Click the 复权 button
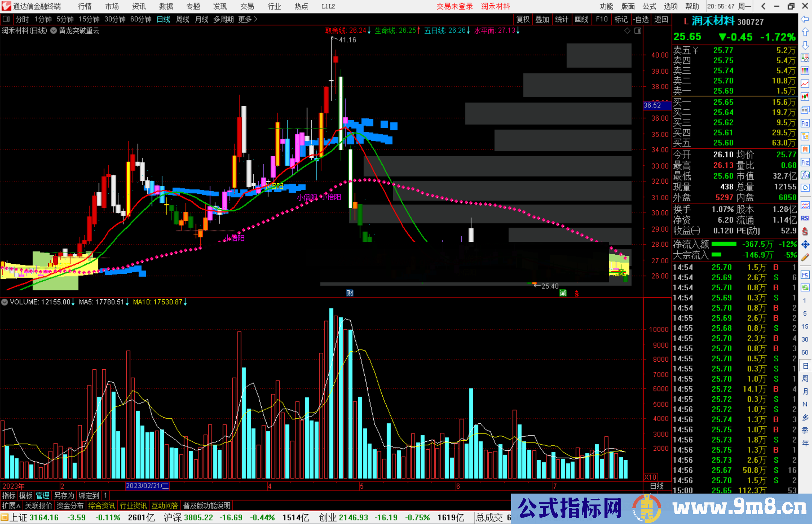The height and width of the screenshot is (524, 812). tap(523, 19)
